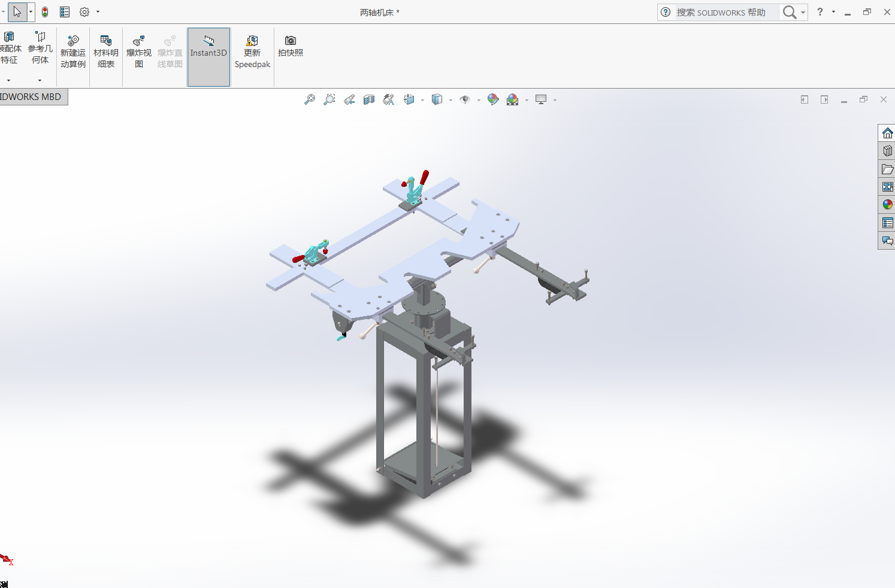Expand the View Settings dropdown arrow
895x588 pixels.
point(555,100)
